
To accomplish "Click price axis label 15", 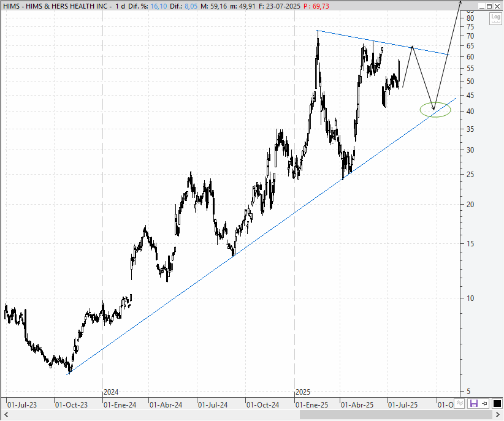I will (x=470, y=244).
